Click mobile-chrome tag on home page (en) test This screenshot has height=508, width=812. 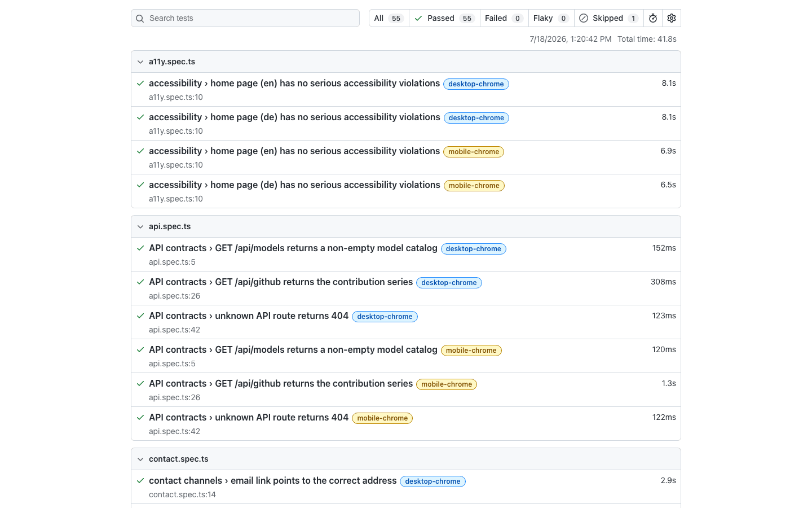coord(474,152)
